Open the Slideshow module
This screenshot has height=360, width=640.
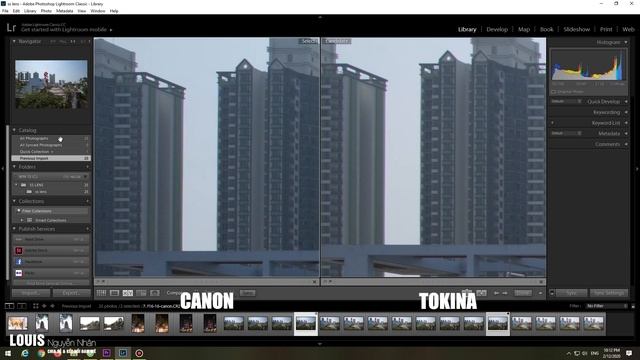(576, 29)
